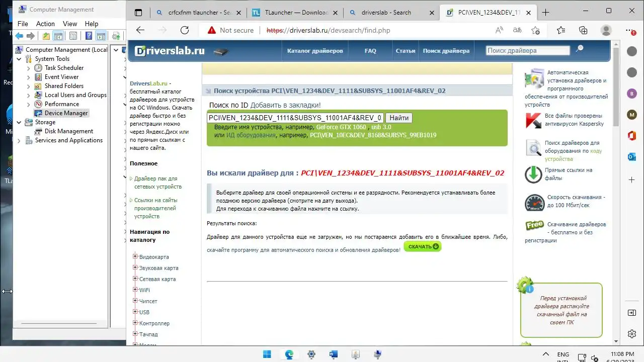Image resolution: width=644 pixels, height=362 pixels.
Task: Expand Task Scheduler node
Action: (x=29, y=68)
